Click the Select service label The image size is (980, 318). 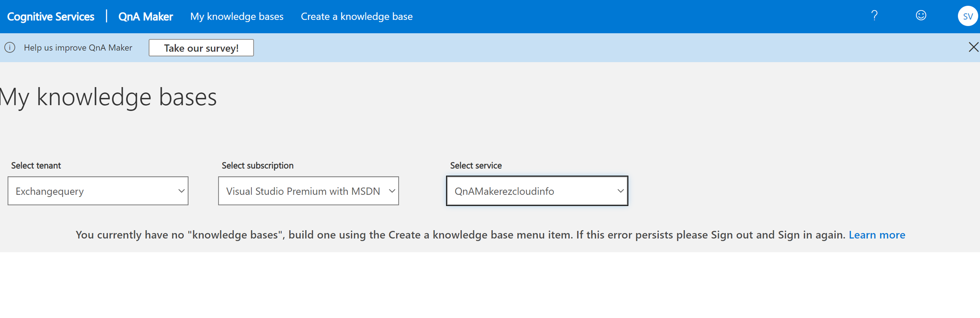pos(475,166)
